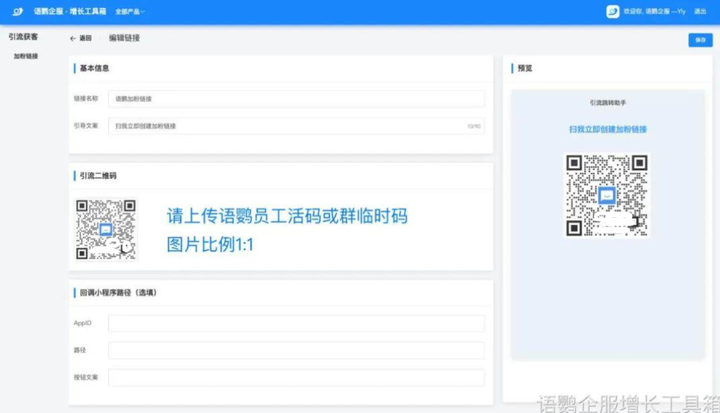Click the 按钮文案 input field
Screen dimensions: 720x413
click(x=296, y=378)
